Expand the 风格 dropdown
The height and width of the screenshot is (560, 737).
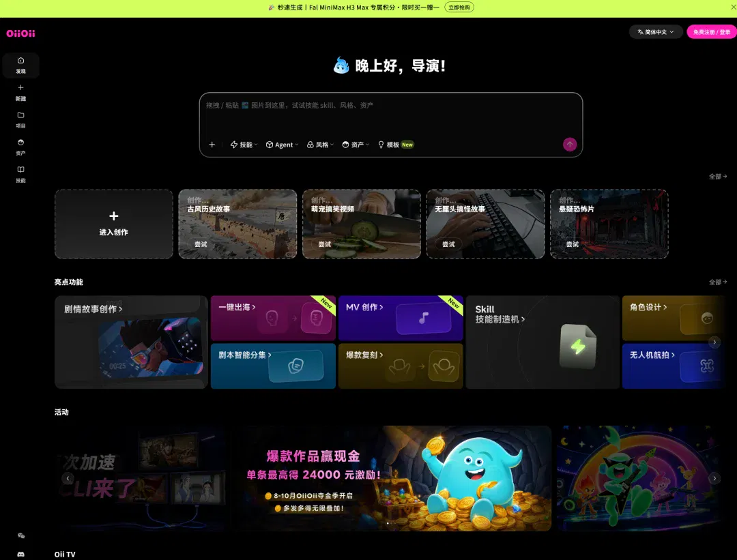320,145
